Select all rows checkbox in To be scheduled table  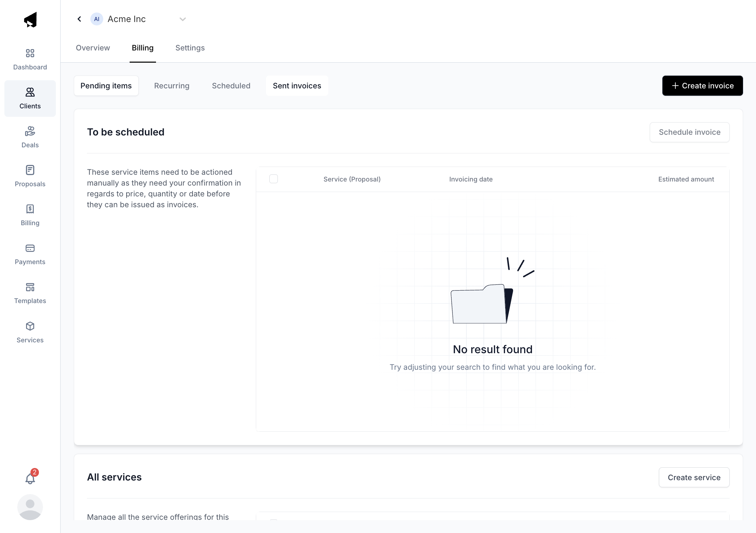coord(273,179)
